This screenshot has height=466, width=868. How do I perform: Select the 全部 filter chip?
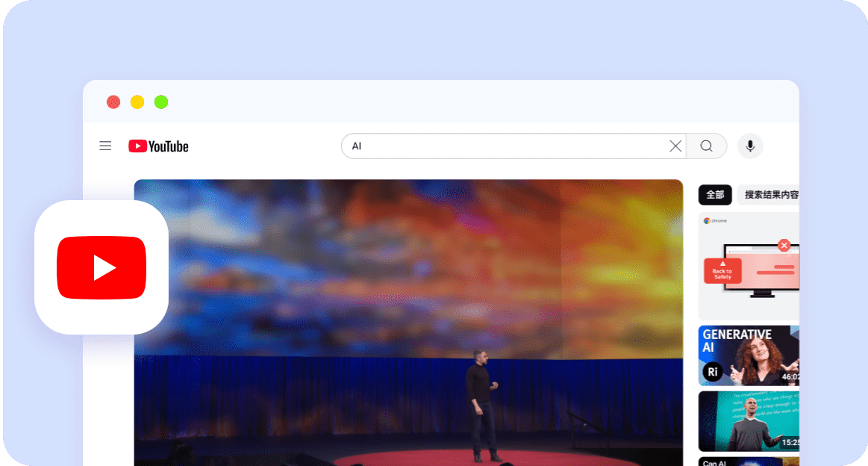coord(715,195)
